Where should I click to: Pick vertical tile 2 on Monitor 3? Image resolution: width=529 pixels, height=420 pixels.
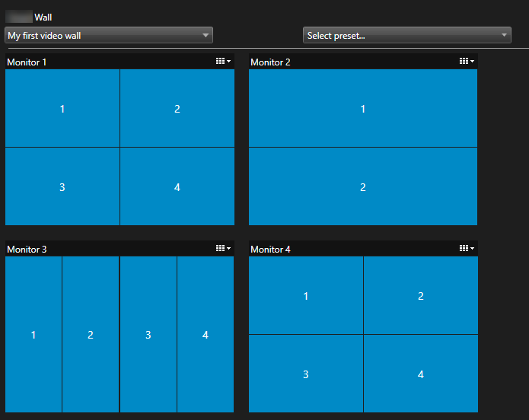pyautogui.click(x=91, y=335)
